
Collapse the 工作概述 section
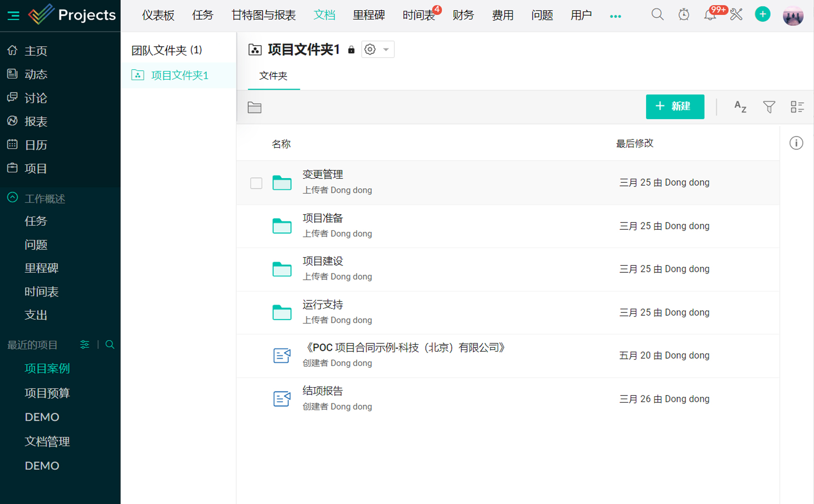tap(12, 198)
